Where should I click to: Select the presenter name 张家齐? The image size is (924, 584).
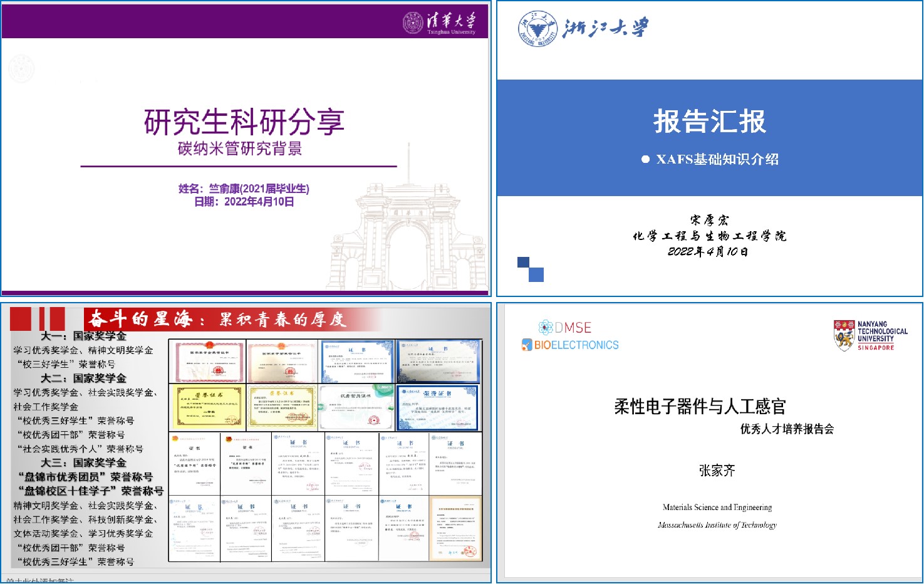[717, 471]
